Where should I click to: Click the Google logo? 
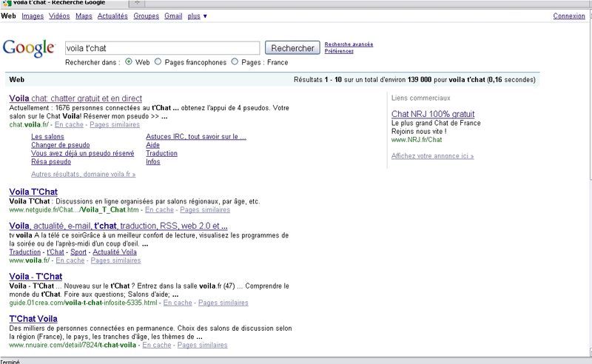tap(29, 48)
